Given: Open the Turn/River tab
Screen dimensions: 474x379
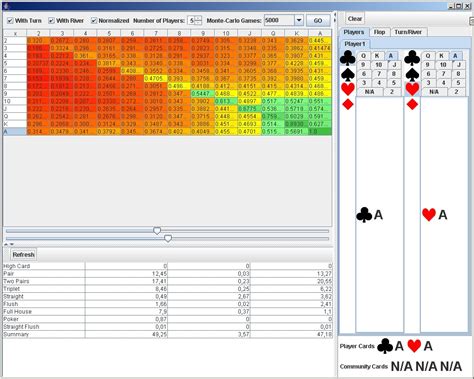Looking at the screenshot, I should [408, 32].
